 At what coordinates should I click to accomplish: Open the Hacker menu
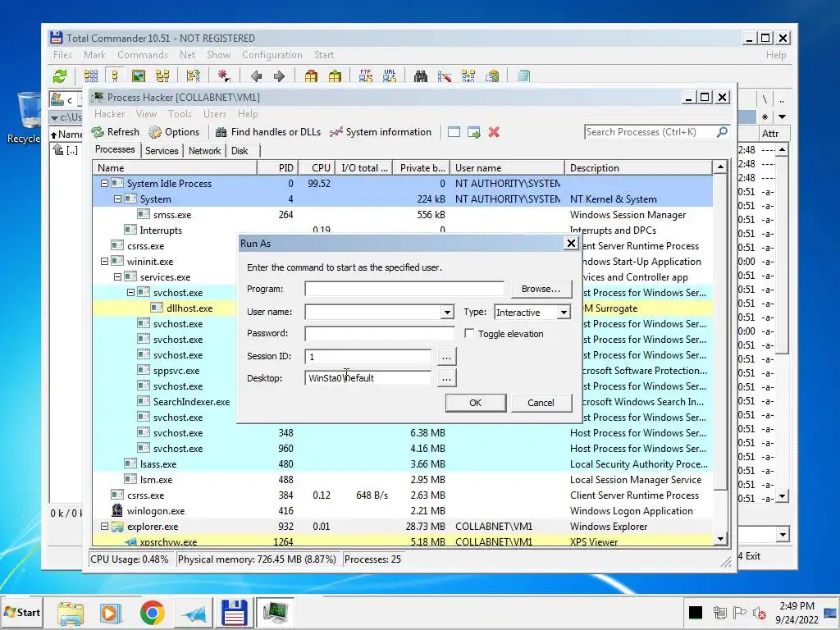coord(109,114)
